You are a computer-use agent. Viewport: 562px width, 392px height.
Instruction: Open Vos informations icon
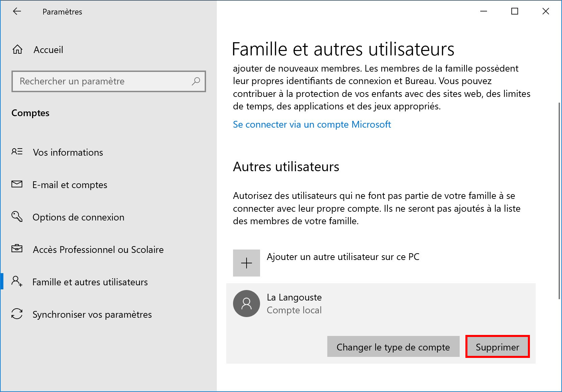coord(17,152)
